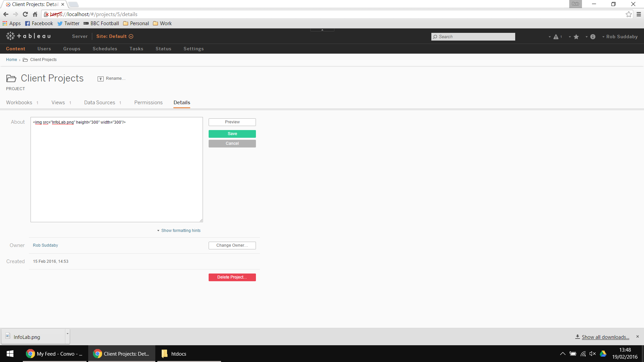
Task: Open the Google Drive tray icon
Action: (x=603, y=354)
